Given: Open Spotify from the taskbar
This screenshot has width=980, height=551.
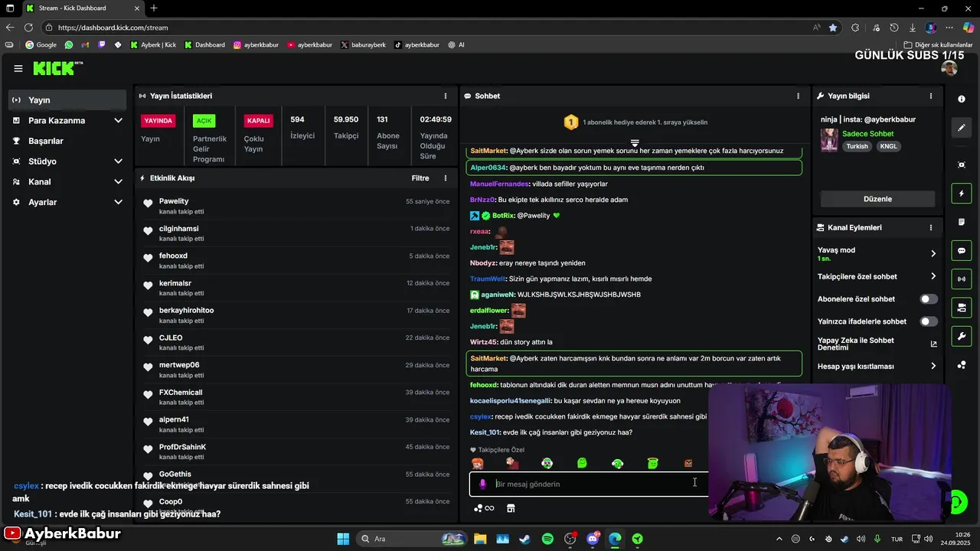Looking at the screenshot, I should (547, 539).
